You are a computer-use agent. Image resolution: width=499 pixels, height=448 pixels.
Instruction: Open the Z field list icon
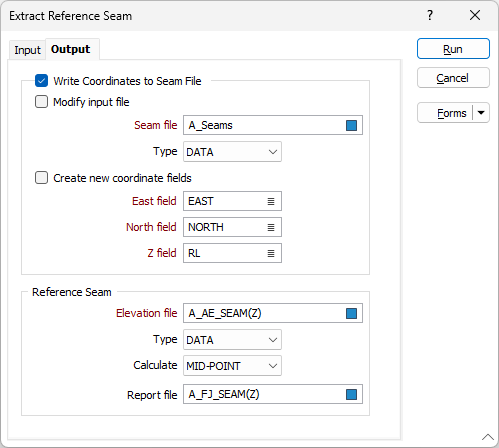tap(271, 253)
